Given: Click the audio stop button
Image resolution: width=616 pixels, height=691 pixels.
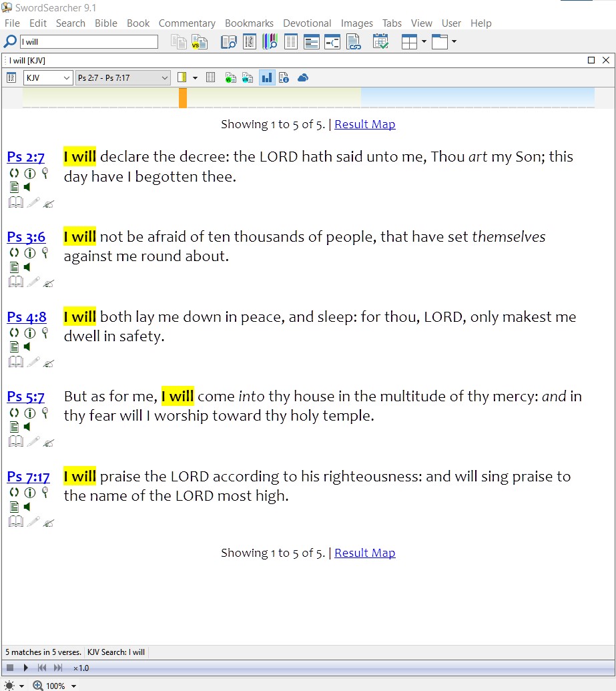Looking at the screenshot, I should (10, 668).
